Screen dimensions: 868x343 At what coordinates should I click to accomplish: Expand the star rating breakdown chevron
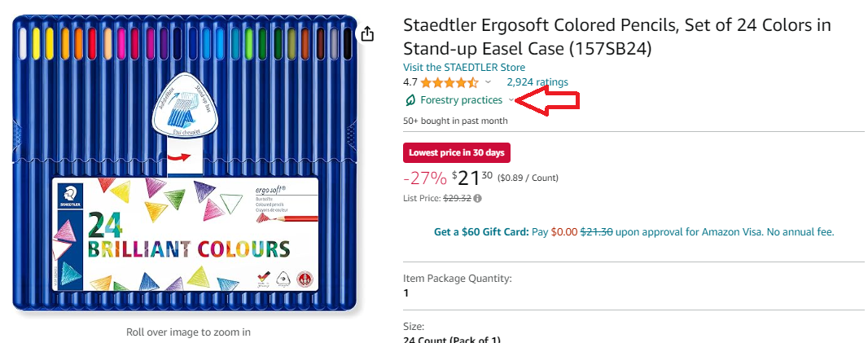click(489, 82)
